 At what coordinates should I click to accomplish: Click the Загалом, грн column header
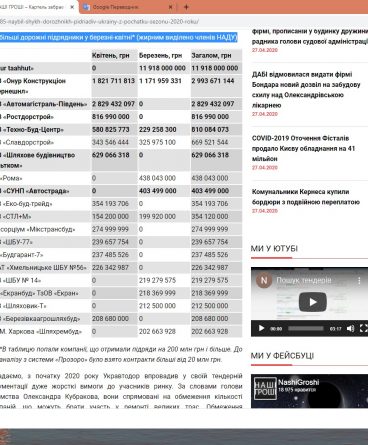(211, 56)
